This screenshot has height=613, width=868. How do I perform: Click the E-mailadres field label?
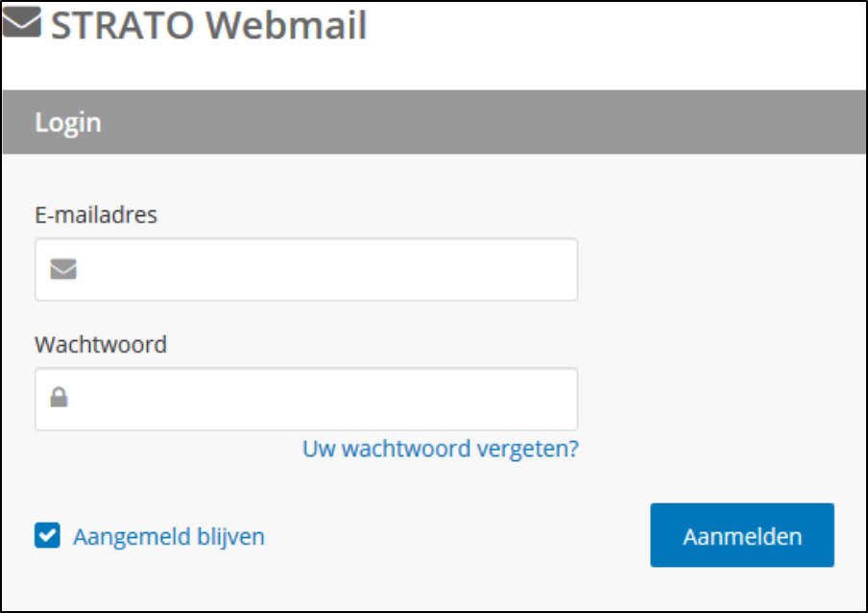click(96, 214)
